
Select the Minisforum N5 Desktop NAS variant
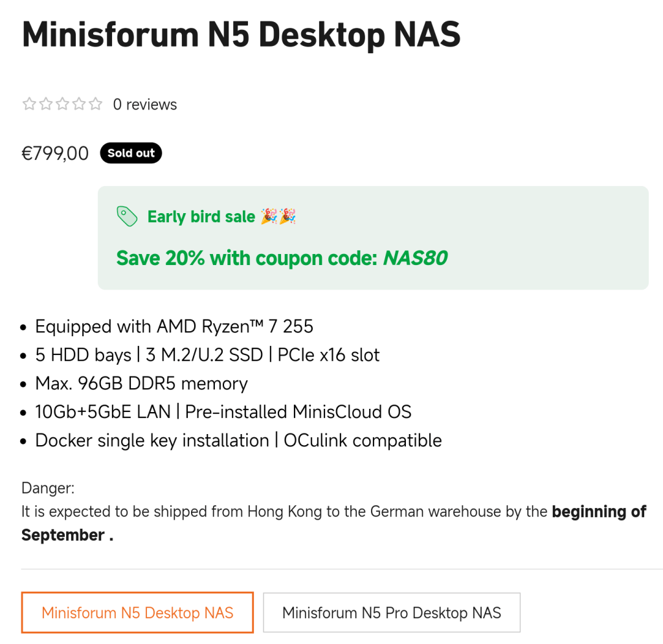[x=137, y=613]
